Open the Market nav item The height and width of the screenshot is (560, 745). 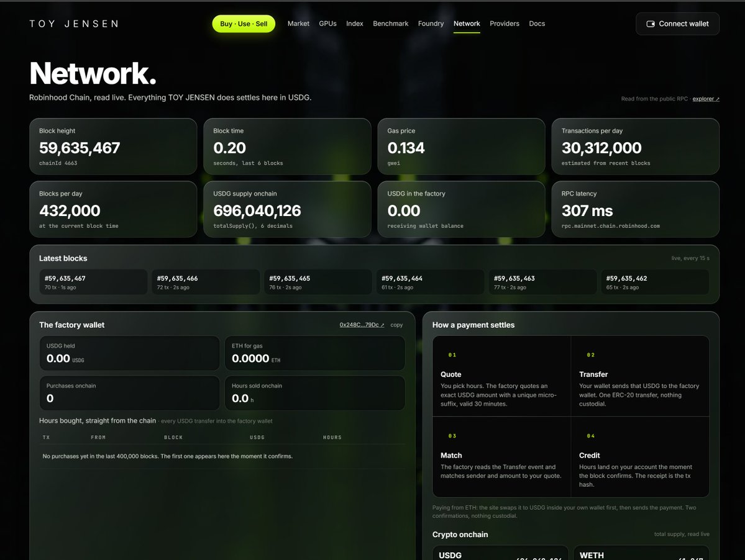(x=298, y=24)
